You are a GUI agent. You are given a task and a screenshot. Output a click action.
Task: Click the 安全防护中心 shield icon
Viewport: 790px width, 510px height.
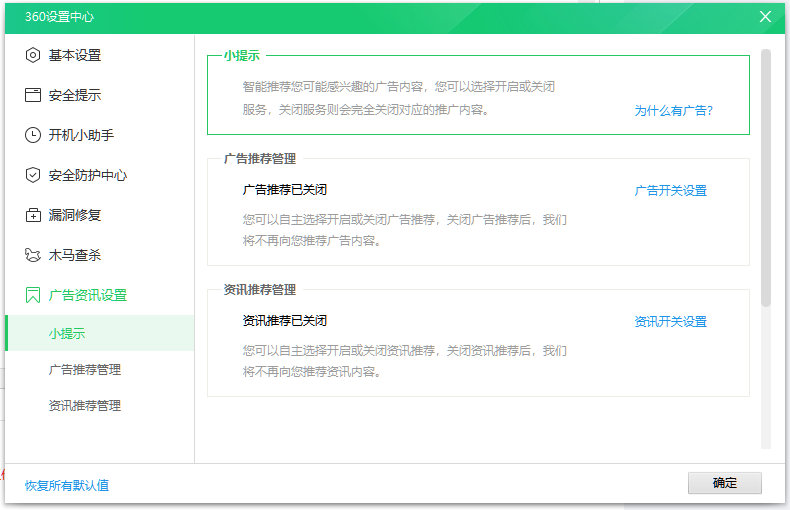point(33,175)
